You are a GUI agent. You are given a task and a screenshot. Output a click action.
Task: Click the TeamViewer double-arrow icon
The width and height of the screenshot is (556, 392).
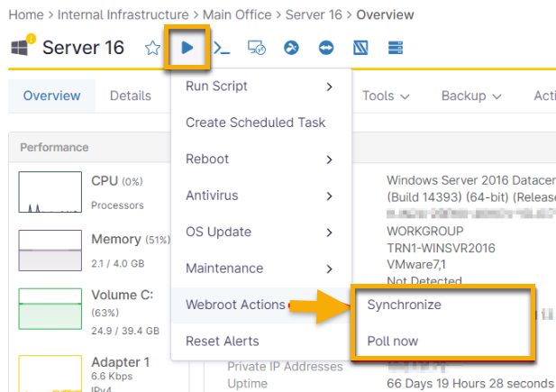point(325,48)
